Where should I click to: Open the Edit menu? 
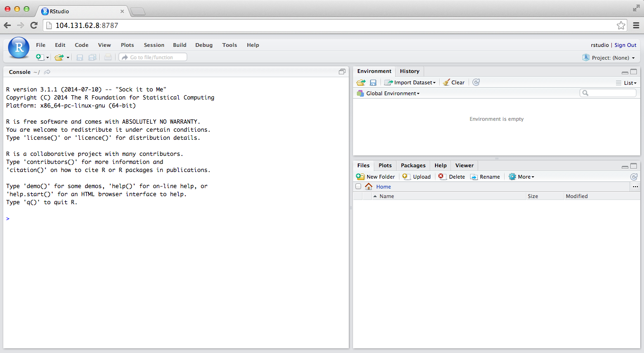pyautogui.click(x=60, y=45)
